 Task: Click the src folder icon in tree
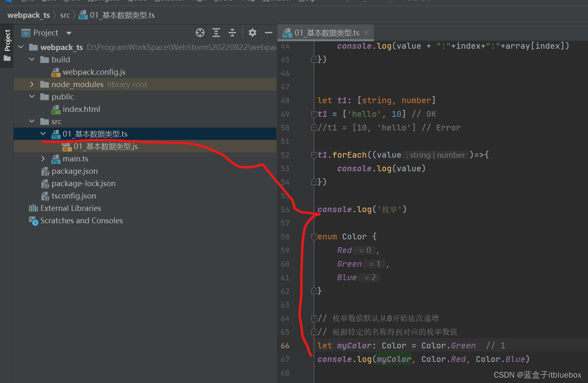(x=45, y=121)
